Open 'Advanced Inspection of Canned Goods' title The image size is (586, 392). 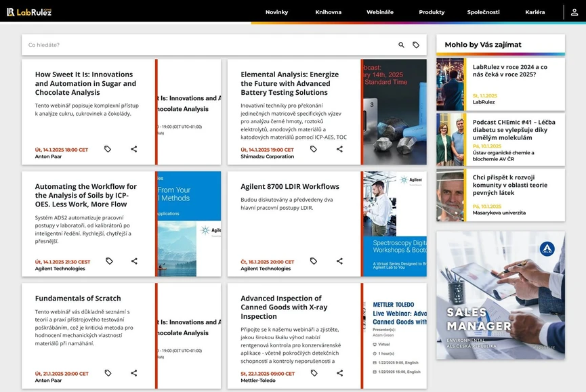click(284, 307)
